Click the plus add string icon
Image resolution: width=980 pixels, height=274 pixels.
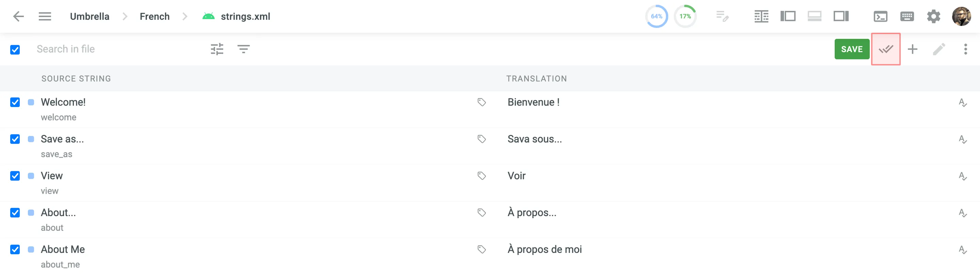coord(912,49)
